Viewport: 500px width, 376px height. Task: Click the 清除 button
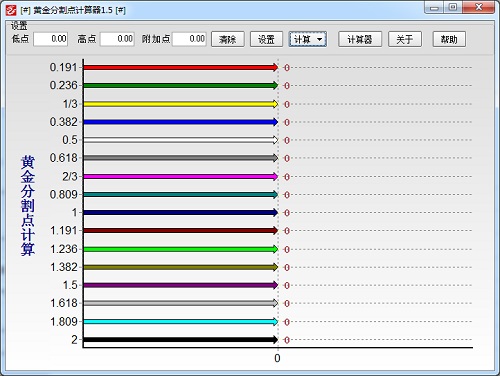[x=228, y=39]
